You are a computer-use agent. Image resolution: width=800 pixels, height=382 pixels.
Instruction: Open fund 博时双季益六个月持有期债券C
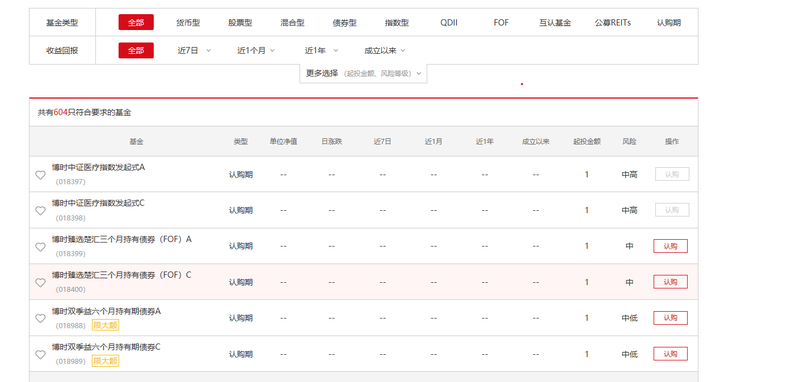click(106, 347)
